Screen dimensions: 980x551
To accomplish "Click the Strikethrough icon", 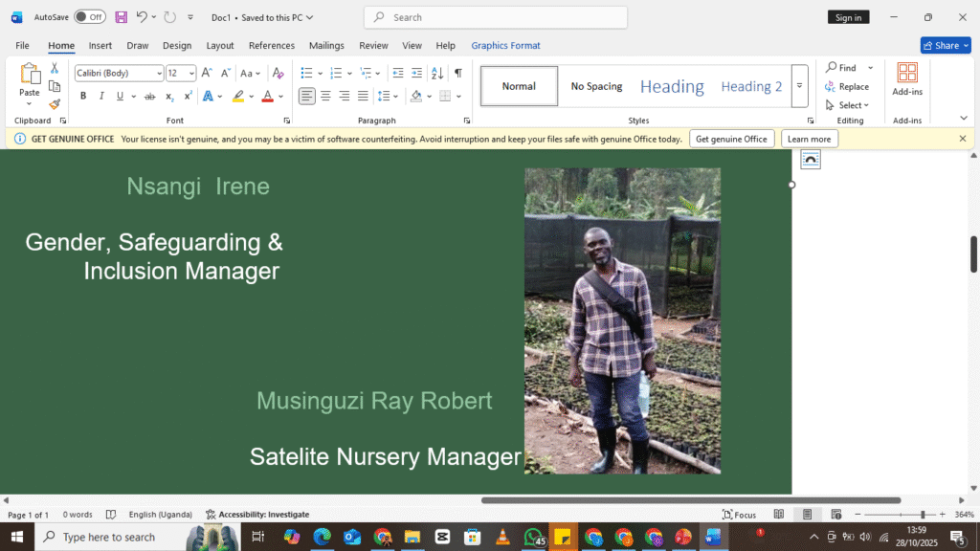I will pos(149,96).
